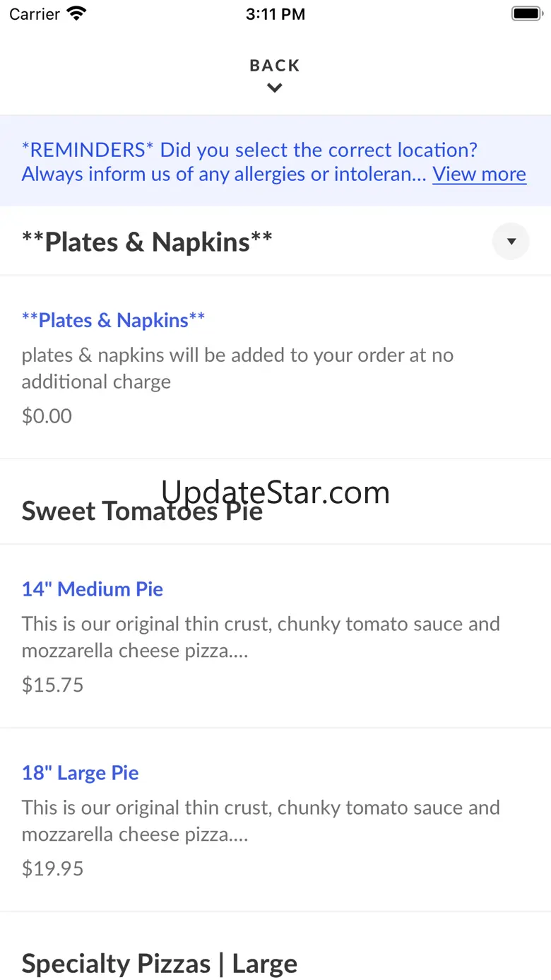The height and width of the screenshot is (980, 551).
Task: Tap the $0.00 price for Plates & Napkins
Action: click(x=47, y=415)
